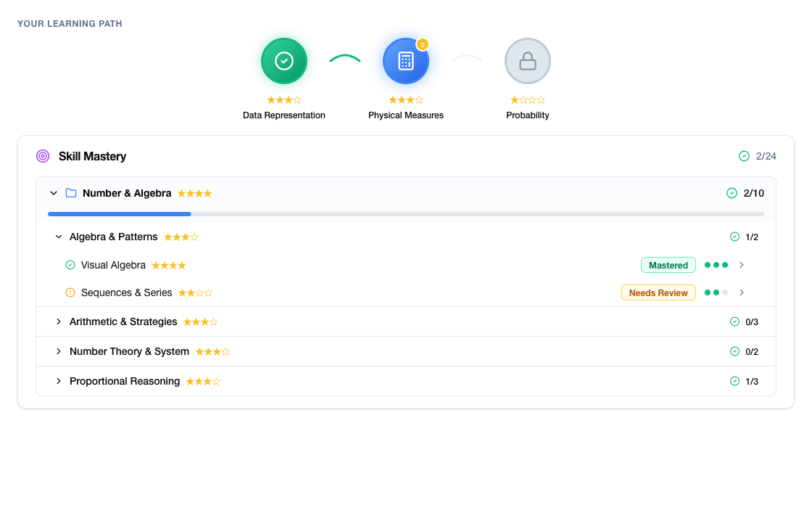812x508 pixels.
Task: Click the Number & Algebra progress bar
Action: [405, 214]
